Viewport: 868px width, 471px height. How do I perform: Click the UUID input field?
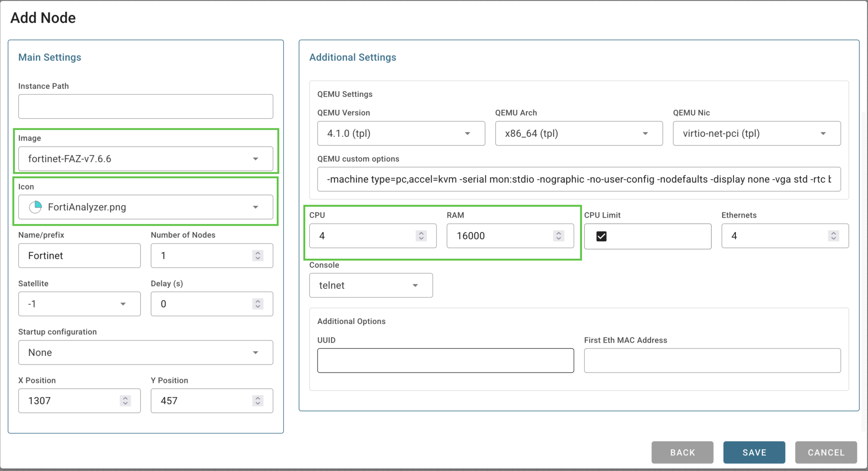pos(445,360)
